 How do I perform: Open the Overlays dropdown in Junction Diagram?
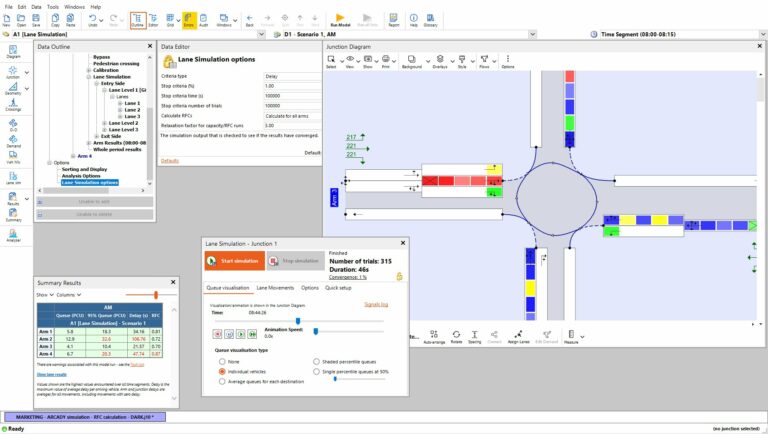point(440,63)
